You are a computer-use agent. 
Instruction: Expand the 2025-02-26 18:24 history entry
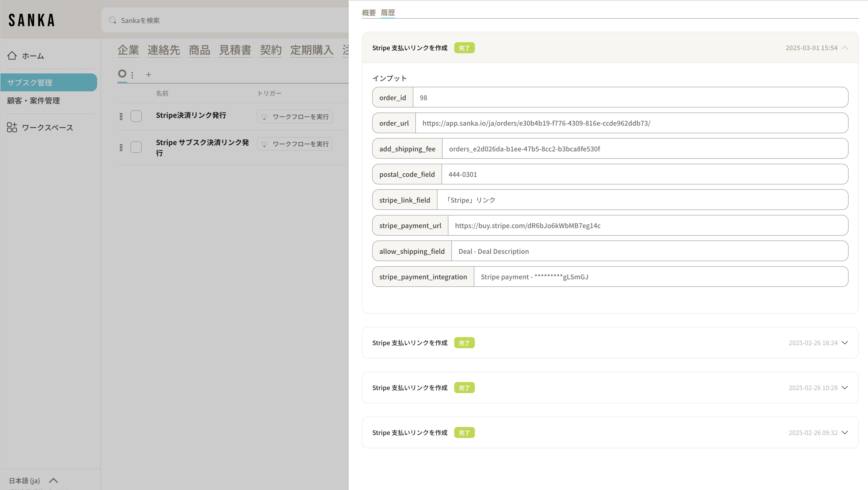point(845,343)
